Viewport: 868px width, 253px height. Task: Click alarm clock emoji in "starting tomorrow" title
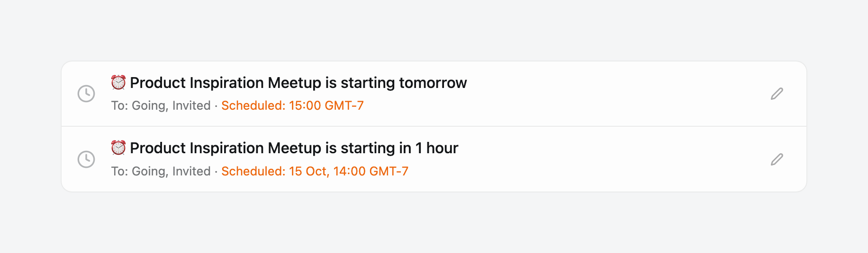(118, 82)
